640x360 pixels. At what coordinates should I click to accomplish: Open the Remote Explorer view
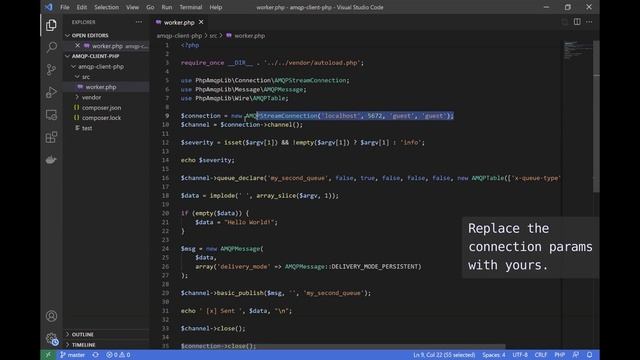click(x=51, y=115)
